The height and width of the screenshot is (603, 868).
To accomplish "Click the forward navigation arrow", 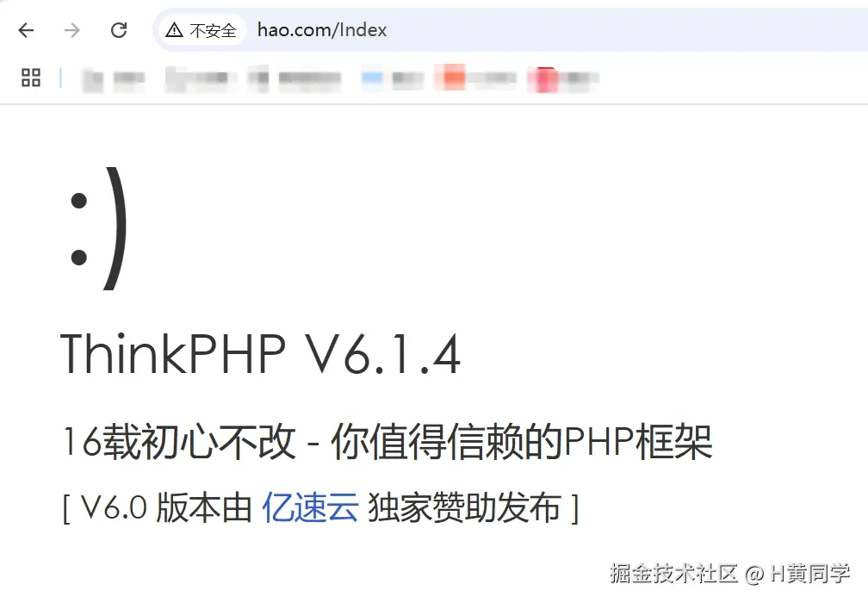I will [72, 30].
